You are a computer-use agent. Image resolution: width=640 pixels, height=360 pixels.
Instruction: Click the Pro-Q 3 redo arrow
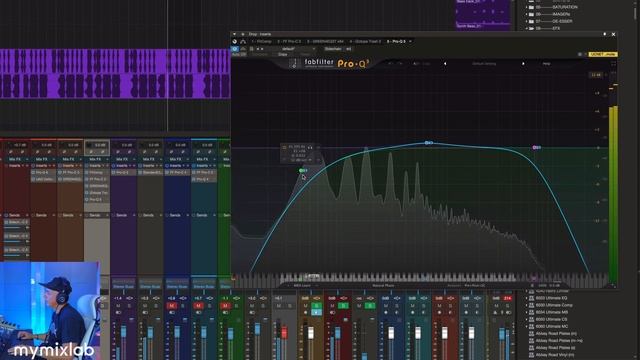(400, 64)
